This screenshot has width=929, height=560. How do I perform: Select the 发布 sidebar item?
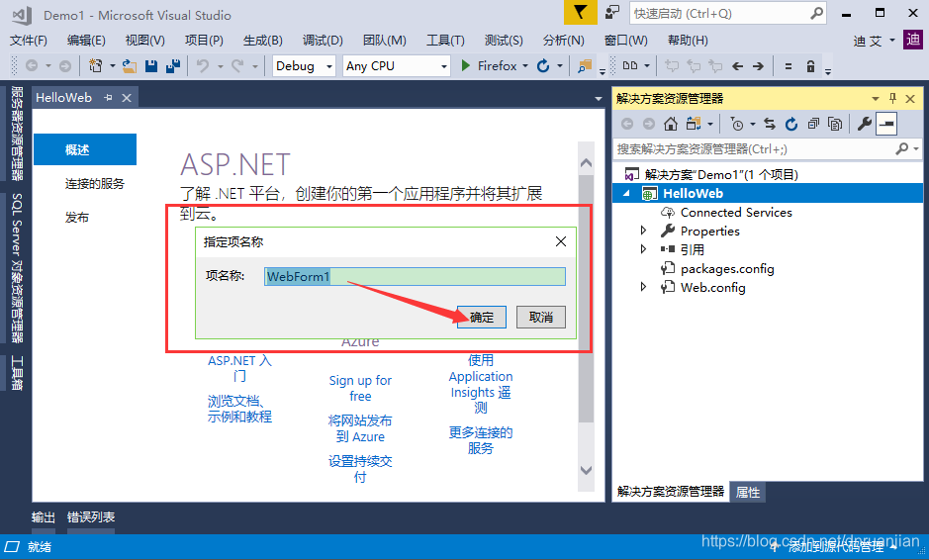[x=77, y=218]
